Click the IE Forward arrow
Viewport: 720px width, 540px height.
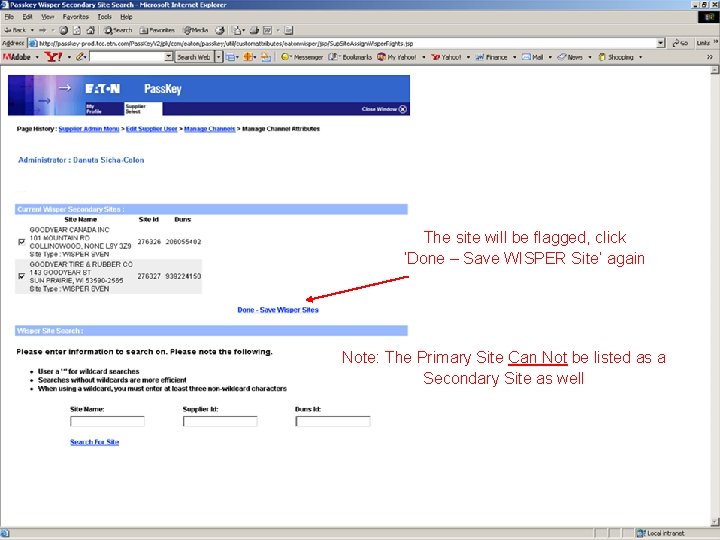click(42, 30)
